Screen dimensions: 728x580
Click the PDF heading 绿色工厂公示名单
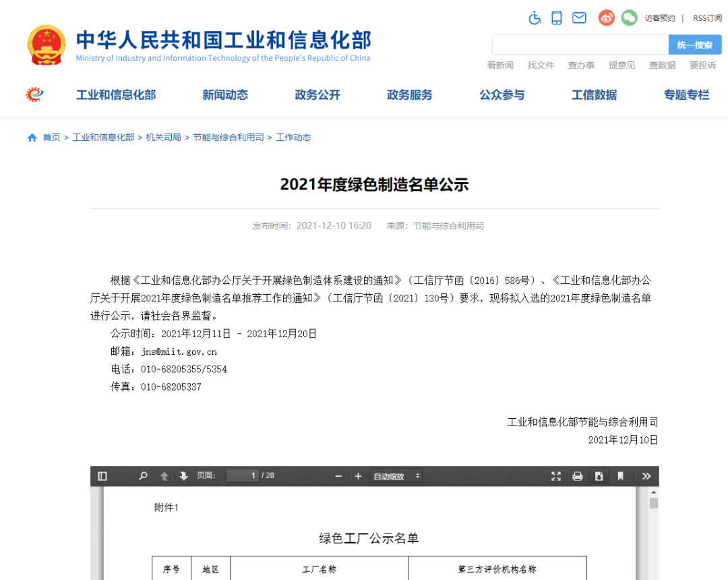coord(369,538)
